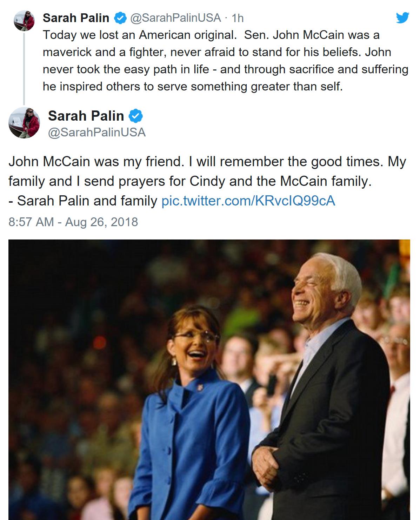Click the Sarah Palin name in the first tweet
Image resolution: width=420 pixels, height=520 pixels.
point(76,18)
